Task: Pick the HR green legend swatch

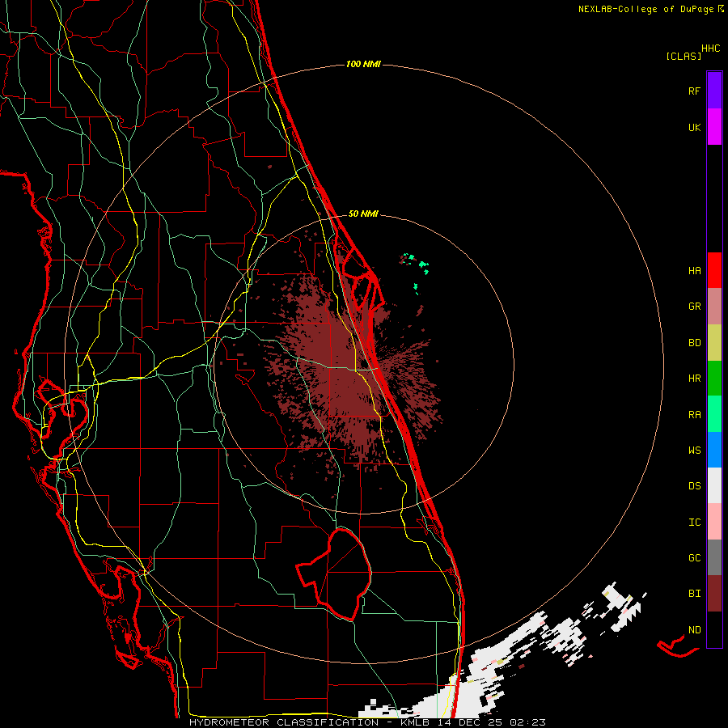Action: tap(714, 379)
